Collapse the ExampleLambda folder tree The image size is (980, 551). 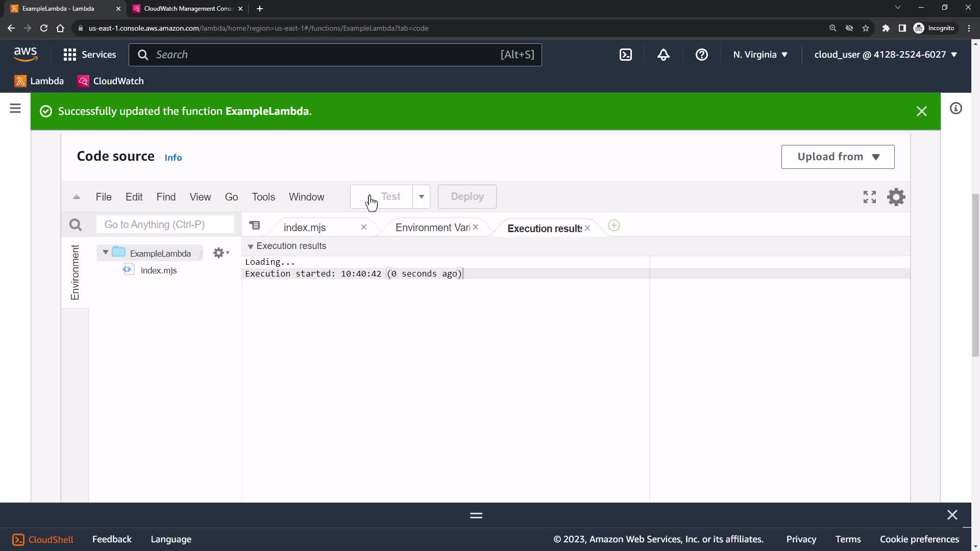click(x=105, y=253)
